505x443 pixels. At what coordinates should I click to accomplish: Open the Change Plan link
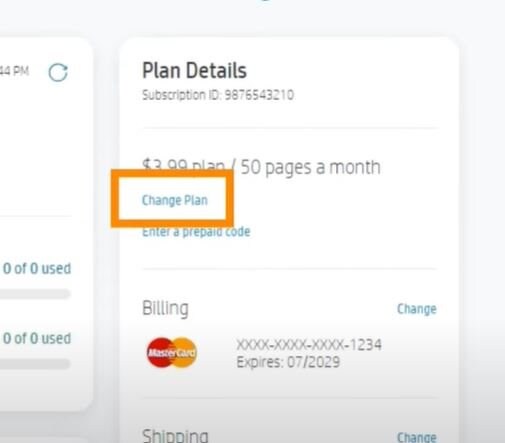pos(175,200)
